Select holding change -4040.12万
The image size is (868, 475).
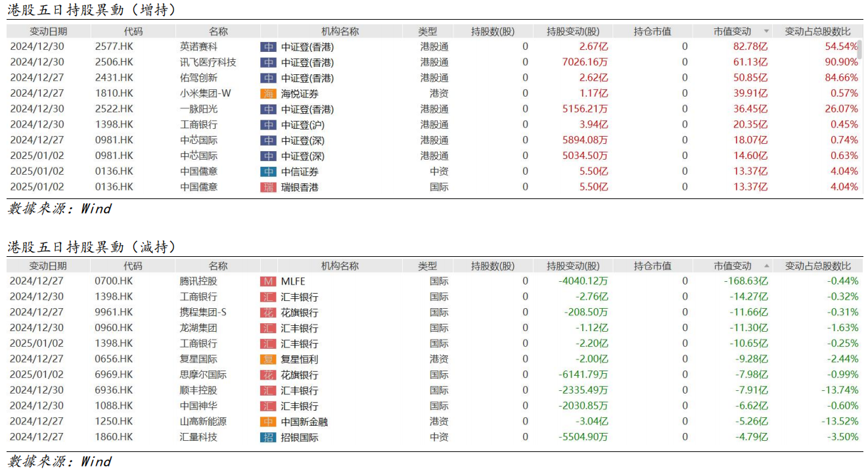(x=583, y=281)
